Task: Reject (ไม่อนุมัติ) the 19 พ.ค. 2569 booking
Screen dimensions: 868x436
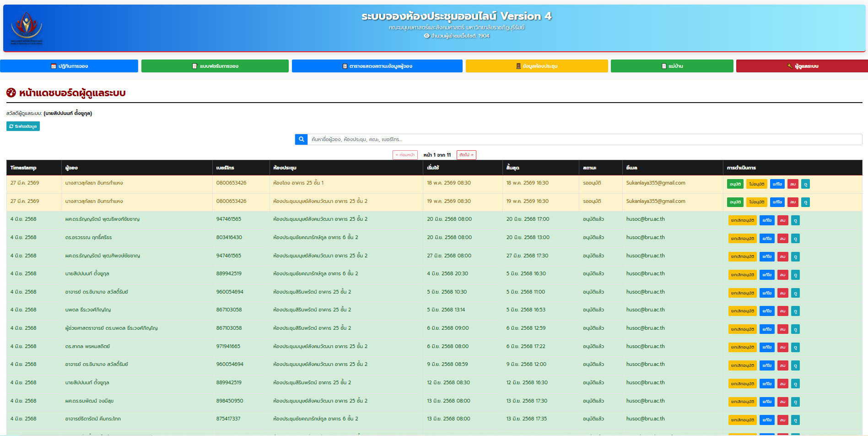Action: click(757, 202)
